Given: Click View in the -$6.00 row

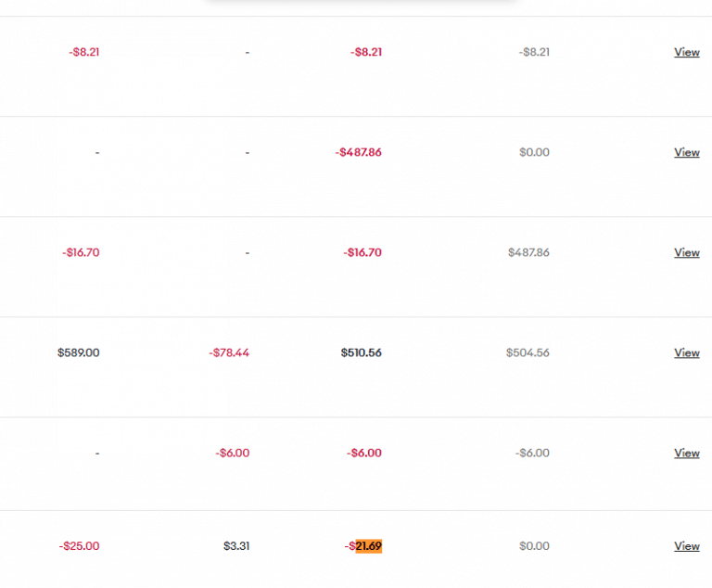Looking at the screenshot, I should coord(686,453).
